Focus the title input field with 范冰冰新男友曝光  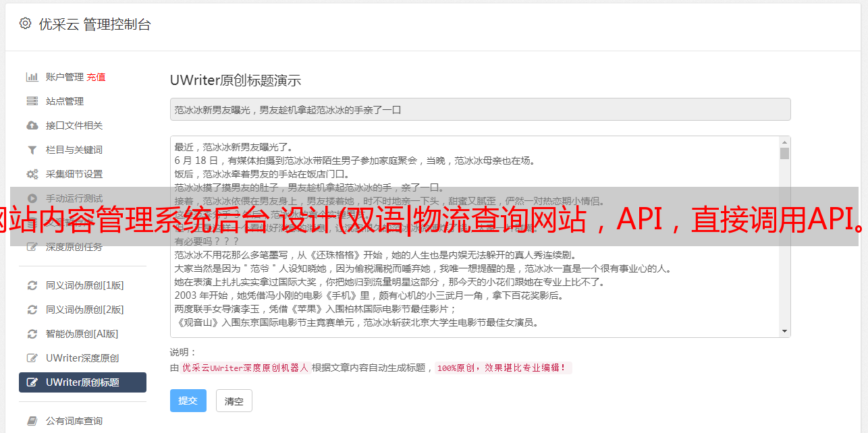point(480,109)
